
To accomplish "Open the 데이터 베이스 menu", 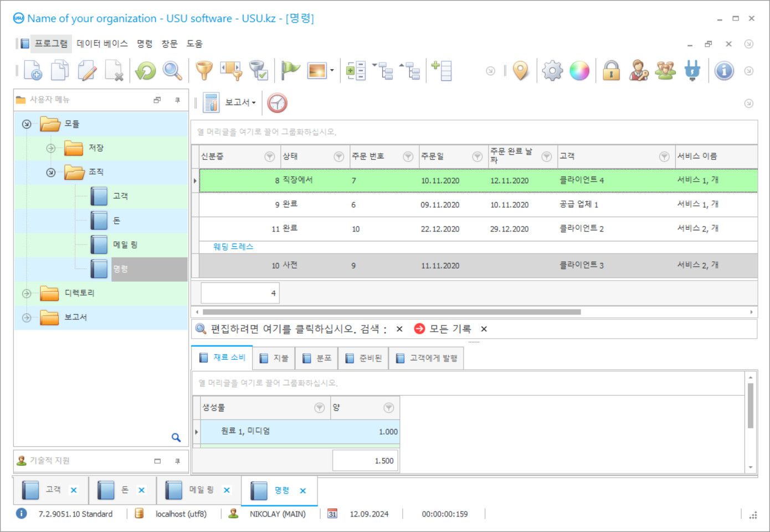I will coord(101,43).
